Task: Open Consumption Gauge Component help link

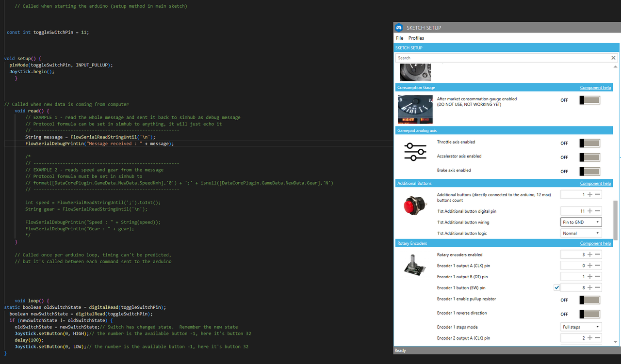Action: pos(595,88)
